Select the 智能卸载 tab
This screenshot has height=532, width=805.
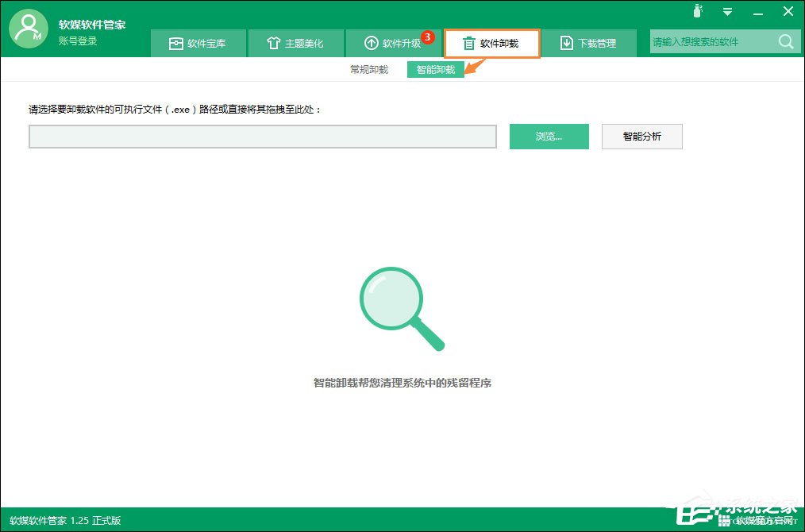pos(435,69)
